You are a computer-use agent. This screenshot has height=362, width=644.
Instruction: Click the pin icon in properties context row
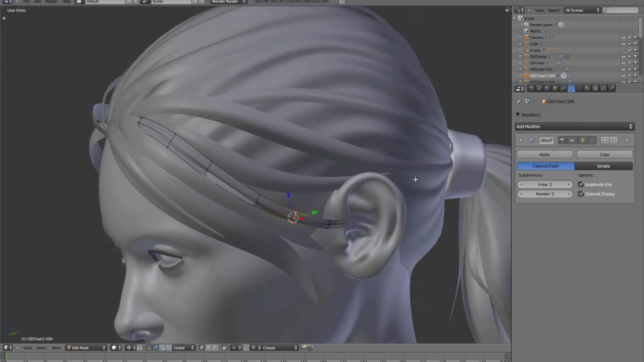point(519,101)
